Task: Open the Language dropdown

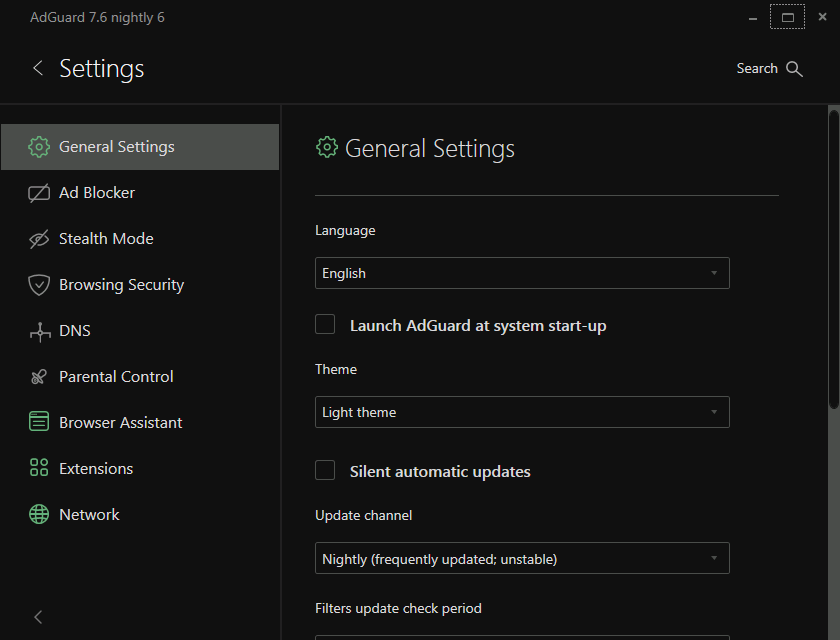Action: point(522,273)
